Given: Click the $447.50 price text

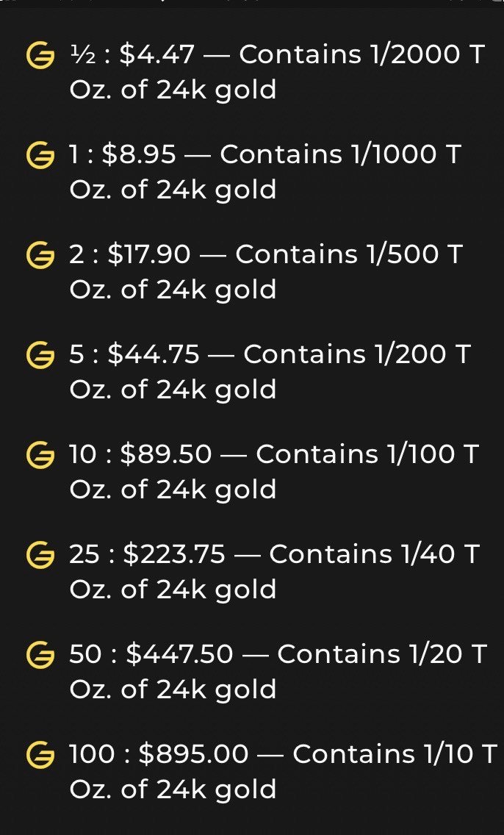Looking at the screenshot, I should click(x=180, y=654).
